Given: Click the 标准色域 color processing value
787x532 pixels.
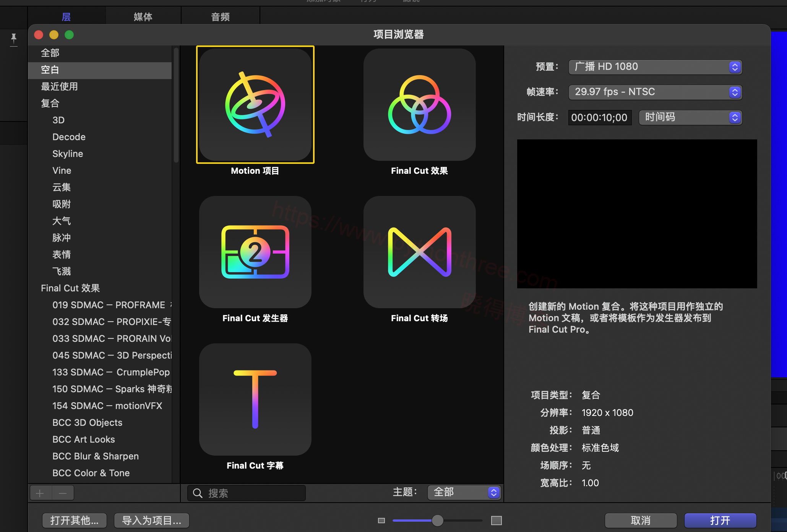Looking at the screenshot, I should click(600, 448).
